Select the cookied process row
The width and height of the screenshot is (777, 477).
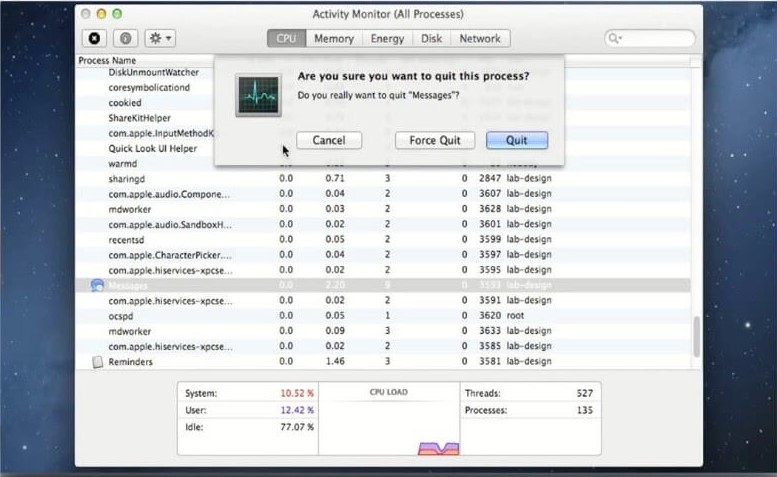125,103
